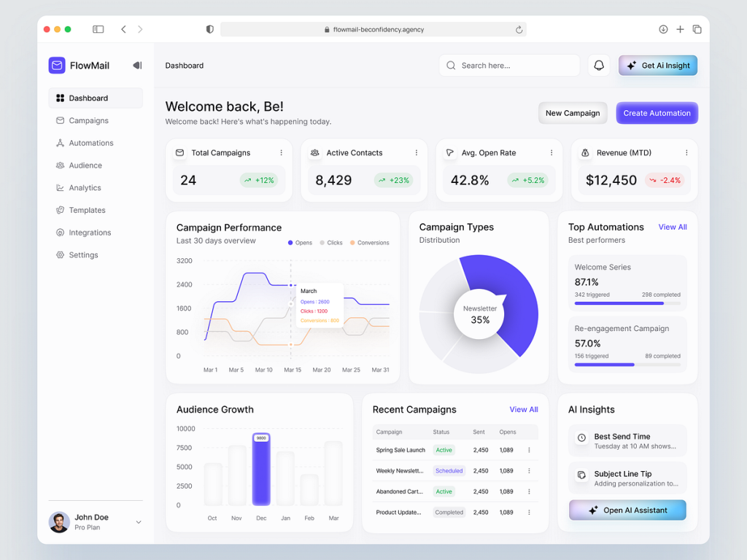Open Integrations from the sidebar
The image size is (747, 560).
tap(88, 232)
